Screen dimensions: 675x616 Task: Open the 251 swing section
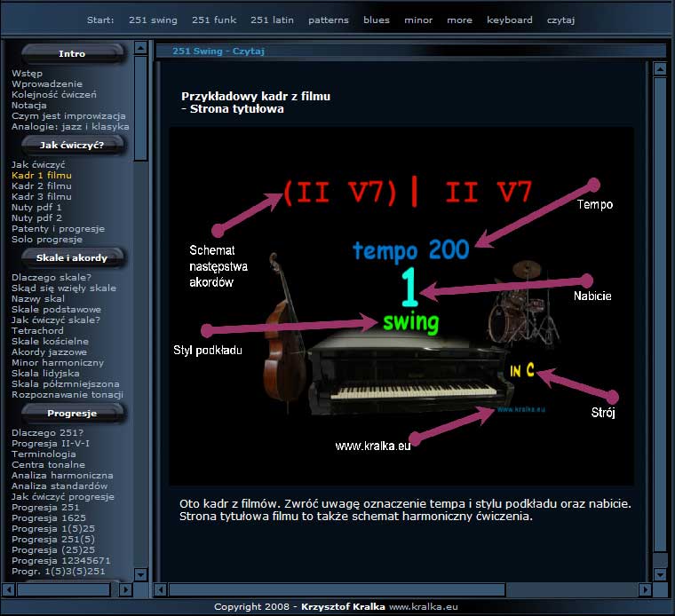point(153,20)
